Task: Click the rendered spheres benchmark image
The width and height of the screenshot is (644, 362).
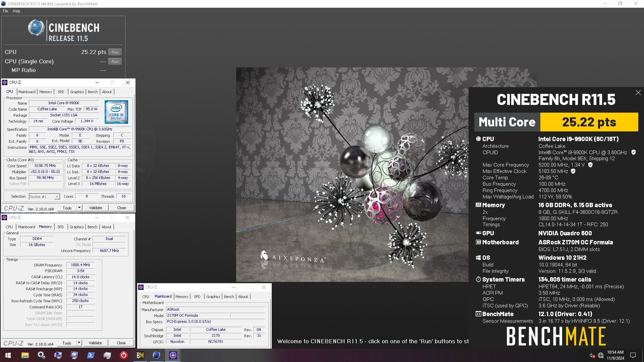Action: point(352,174)
